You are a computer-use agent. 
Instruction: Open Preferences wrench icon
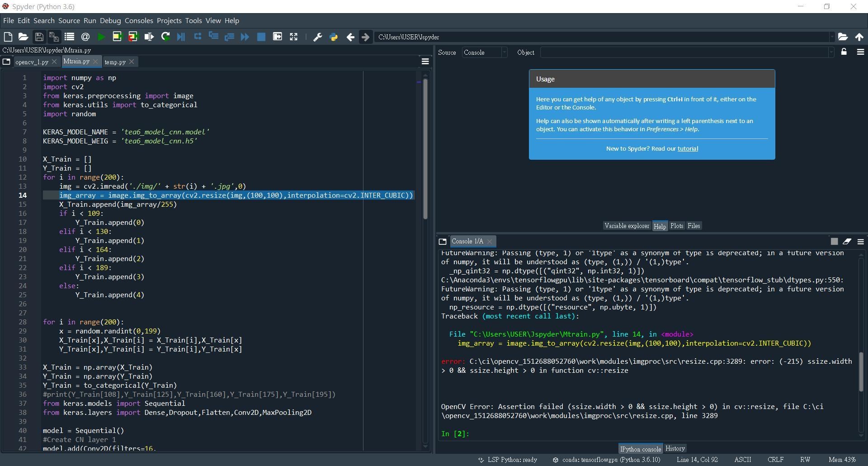pyautogui.click(x=317, y=37)
